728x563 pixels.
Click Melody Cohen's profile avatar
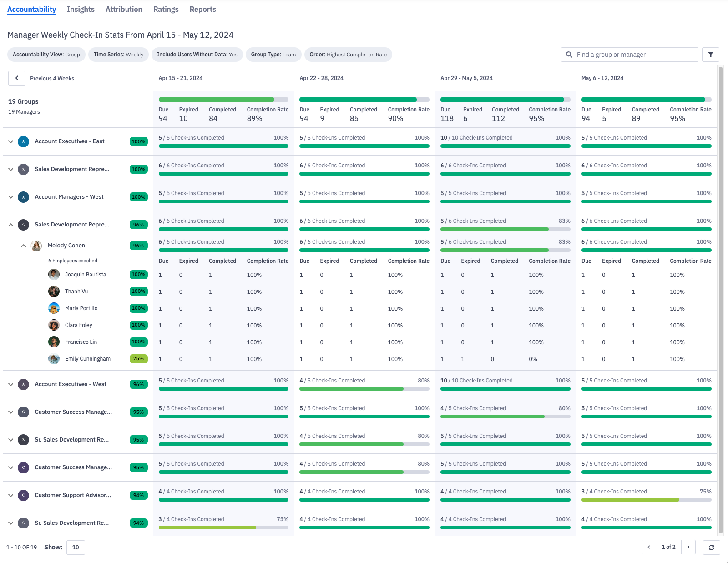click(36, 246)
